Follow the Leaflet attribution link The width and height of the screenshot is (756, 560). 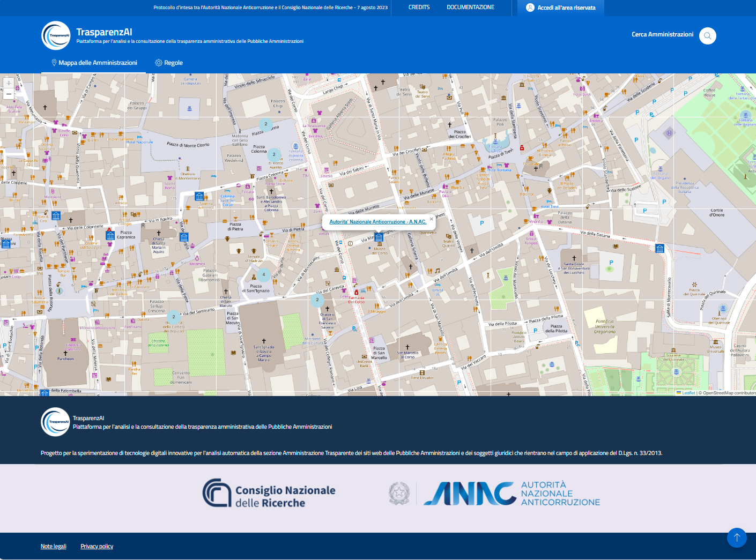point(688,393)
